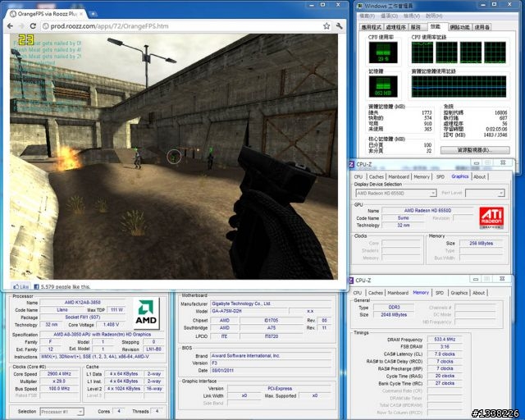Click the memory usage meter in Task Manager

(383, 86)
